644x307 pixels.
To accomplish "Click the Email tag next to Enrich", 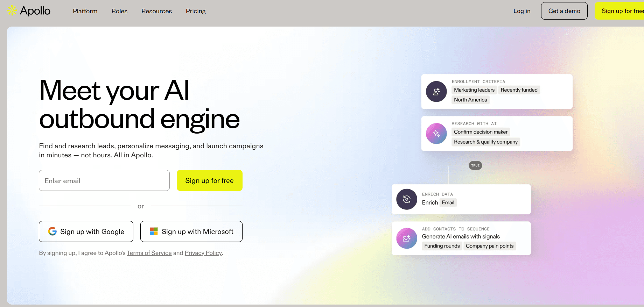I will [x=448, y=202].
